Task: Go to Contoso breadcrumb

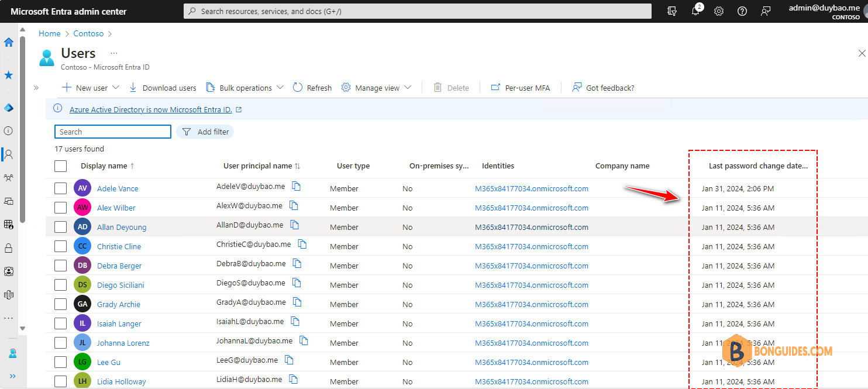Action: pyautogui.click(x=88, y=33)
